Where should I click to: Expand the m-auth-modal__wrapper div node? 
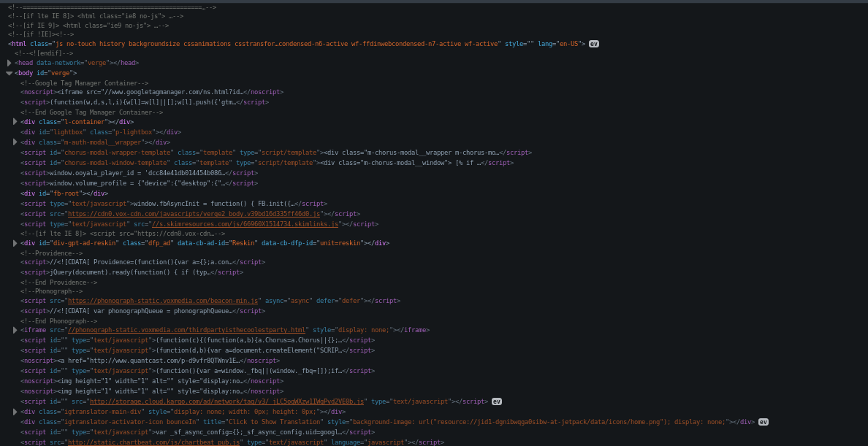coord(15,142)
